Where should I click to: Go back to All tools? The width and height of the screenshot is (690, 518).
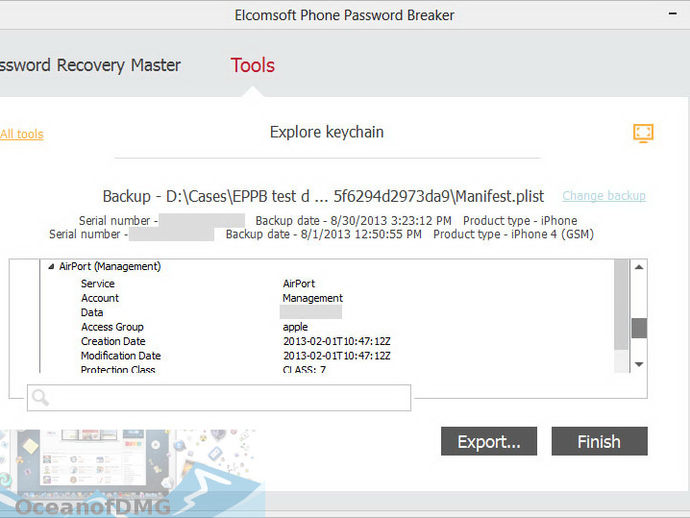click(x=22, y=134)
